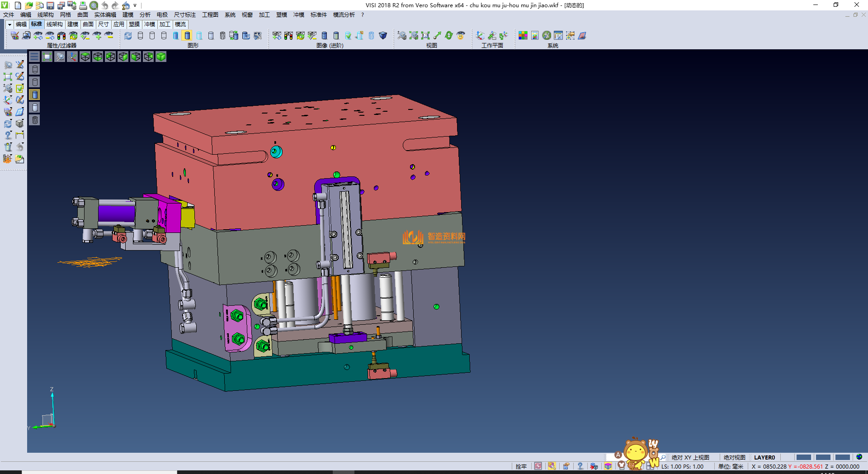Toggle the highlighted shading button in left strip
Viewport: 868px width, 474px height.
point(35,95)
